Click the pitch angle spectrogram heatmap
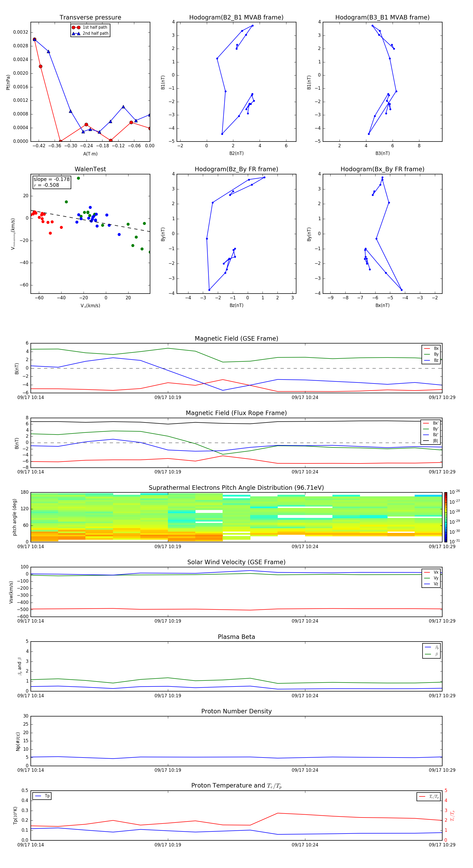Screen dimensions: 473x868 tap(236, 517)
